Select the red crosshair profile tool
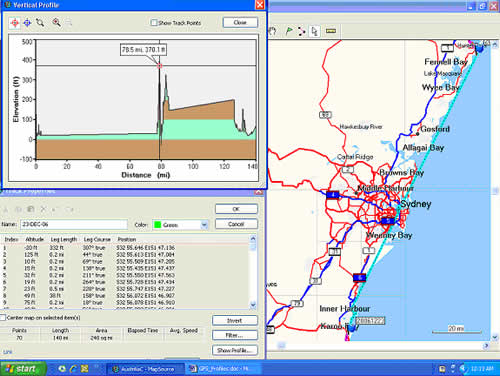This screenshot has height=376, width=500. (x=14, y=23)
